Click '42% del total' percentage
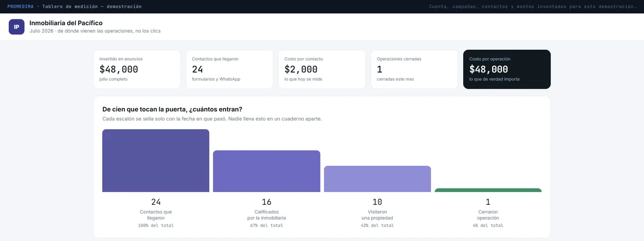Image resolution: width=644 pixels, height=241 pixels. coord(377,226)
